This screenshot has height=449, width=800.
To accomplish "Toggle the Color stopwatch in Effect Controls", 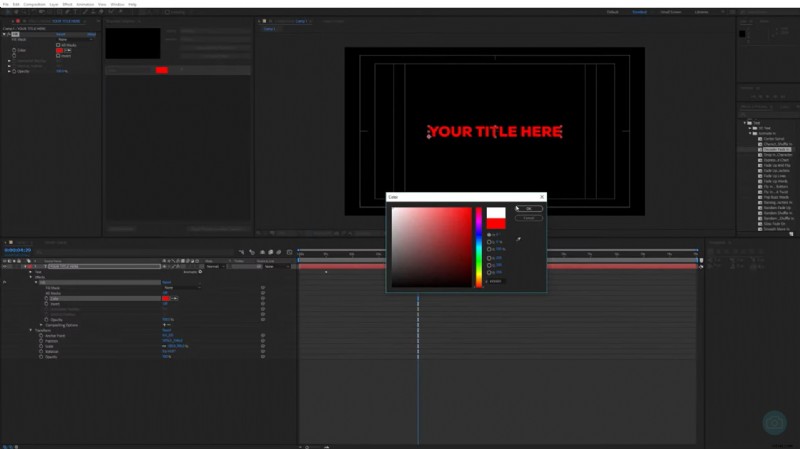I will (14, 50).
